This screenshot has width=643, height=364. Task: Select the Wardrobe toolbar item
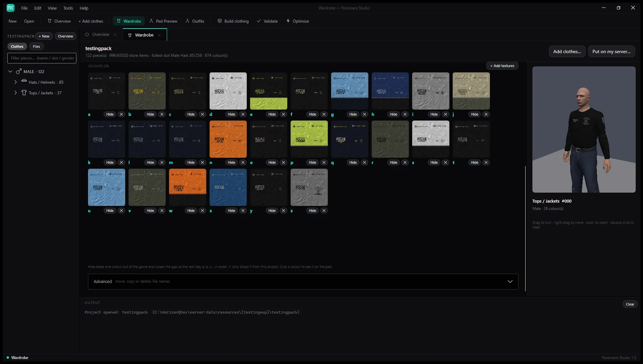(129, 21)
